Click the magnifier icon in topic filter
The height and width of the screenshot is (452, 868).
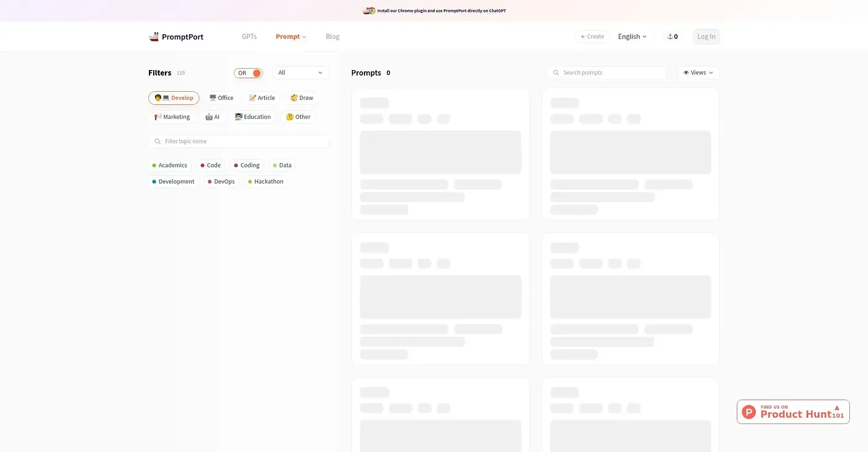[x=157, y=141]
